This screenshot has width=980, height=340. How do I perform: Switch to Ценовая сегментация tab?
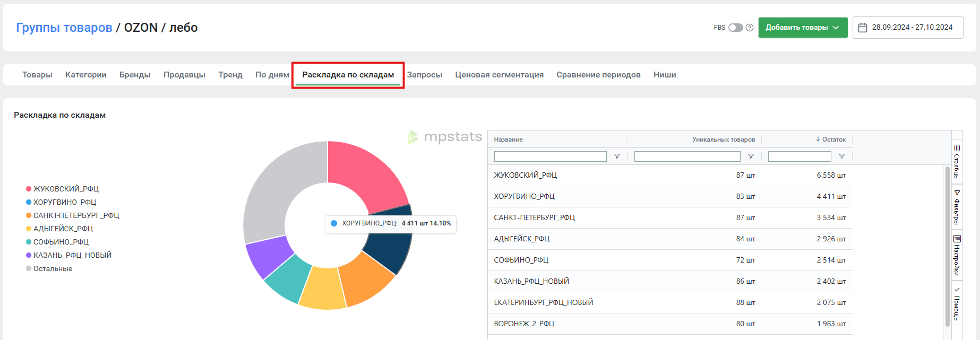[499, 75]
